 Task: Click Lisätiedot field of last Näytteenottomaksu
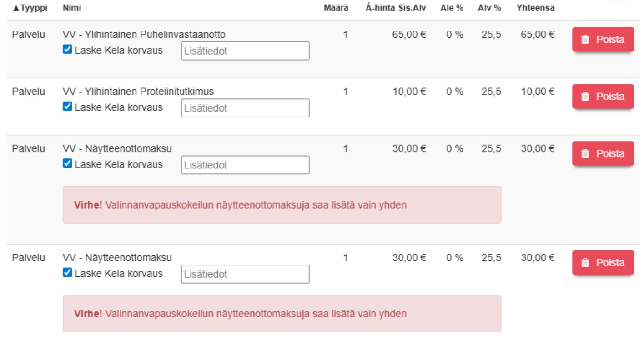pos(245,274)
